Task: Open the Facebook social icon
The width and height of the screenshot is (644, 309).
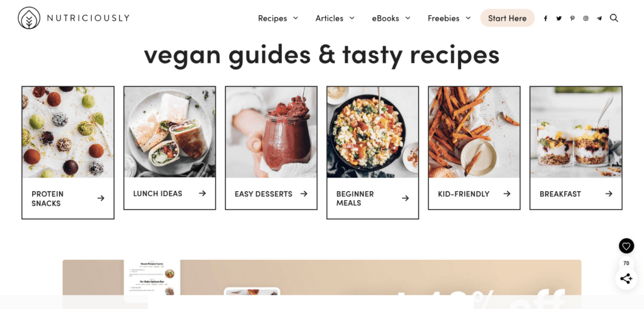Action: point(545,18)
